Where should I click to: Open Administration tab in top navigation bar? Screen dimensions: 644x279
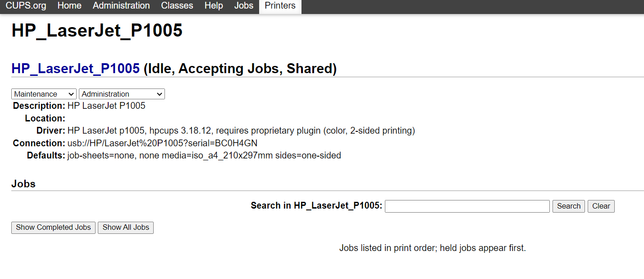121,6
